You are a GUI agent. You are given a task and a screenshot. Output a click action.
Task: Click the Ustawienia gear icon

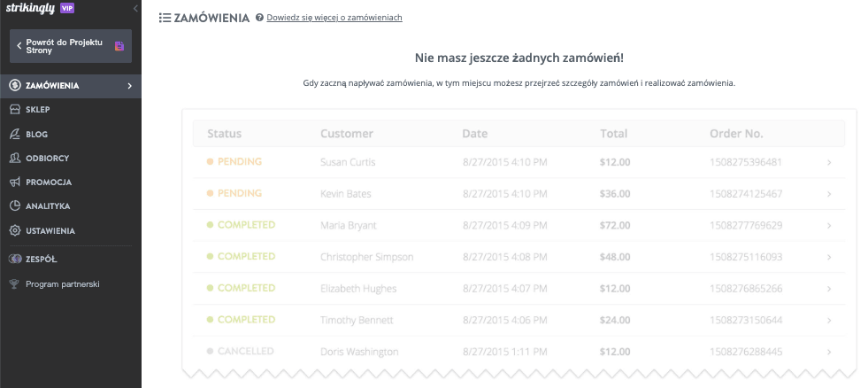[15, 230]
